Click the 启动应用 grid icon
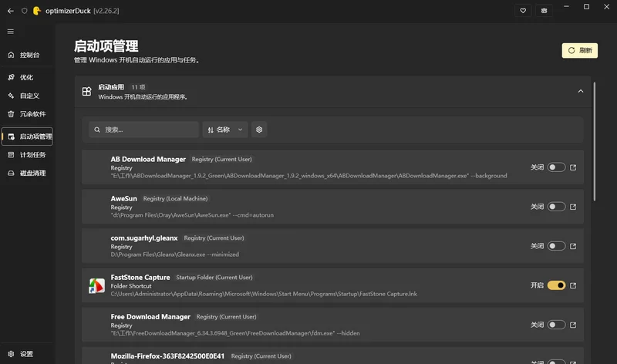 [86, 91]
